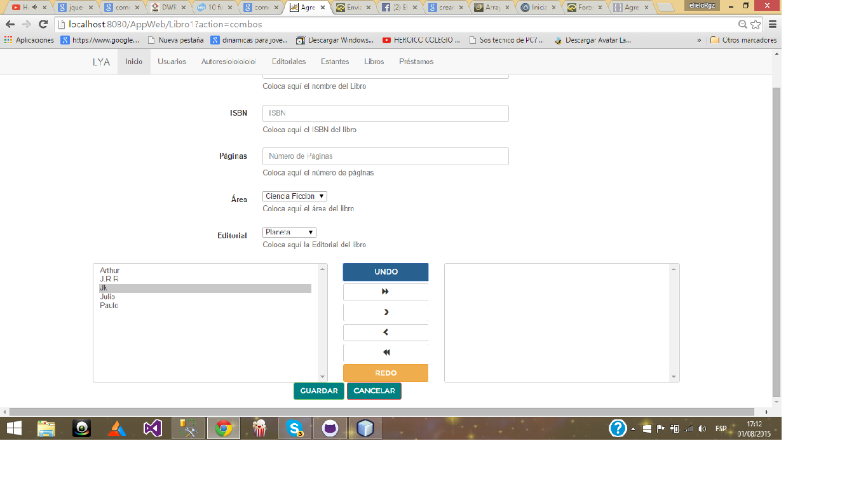Open Nueva pestaña bookmark
868x488 pixels.
[x=175, y=40]
